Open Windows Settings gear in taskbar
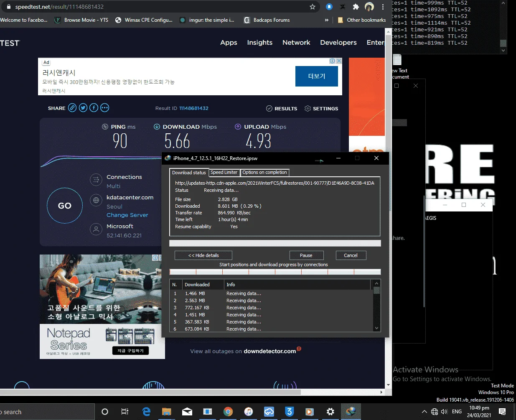The height and width of the screenshot is (420, 516). pos(330,412)
